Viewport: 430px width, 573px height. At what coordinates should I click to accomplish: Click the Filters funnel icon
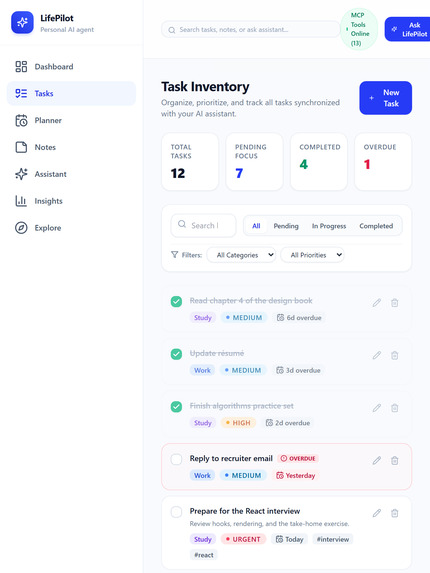[175, 255]
